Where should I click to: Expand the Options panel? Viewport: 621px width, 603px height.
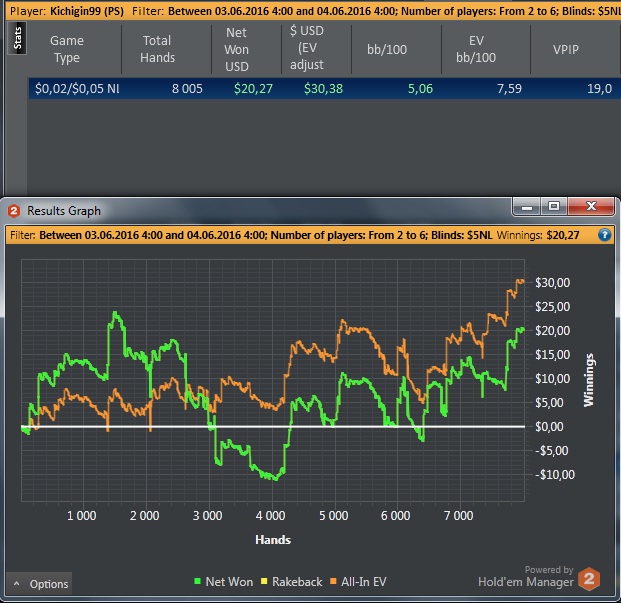click(39, 584)
